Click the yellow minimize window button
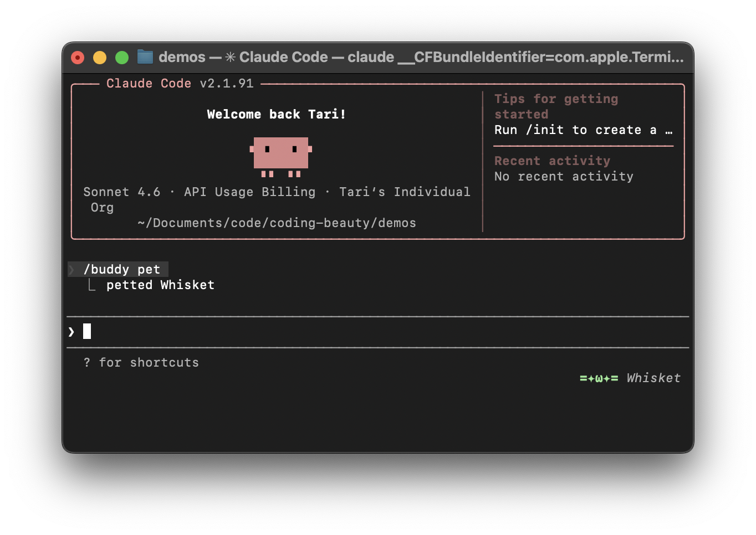The width and height of the screenshot is (756, 535). coord(100,58)
